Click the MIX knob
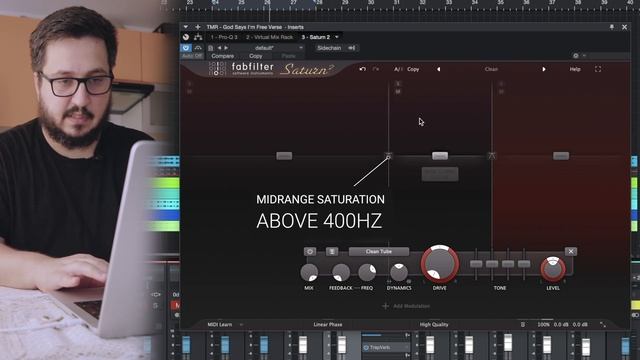 tap(309, 272)
